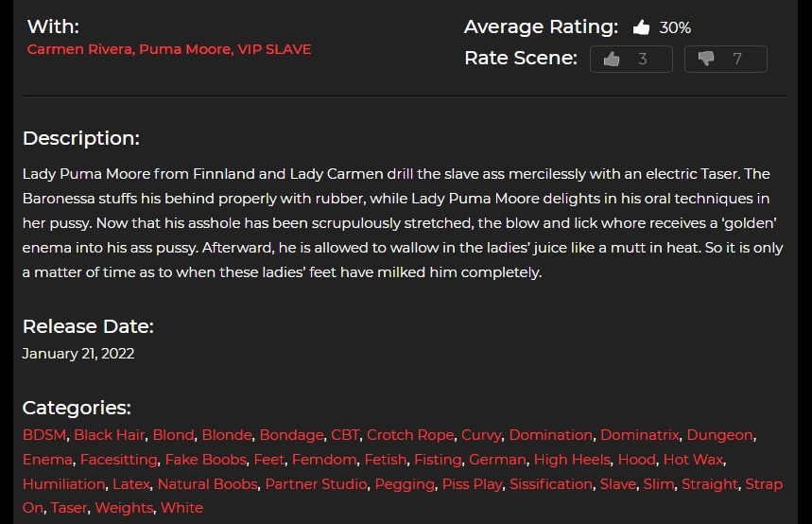The width and height of the screenshot is (812, 524).
Task: Select the Latex category link
Action: click(x=131, y=484)
